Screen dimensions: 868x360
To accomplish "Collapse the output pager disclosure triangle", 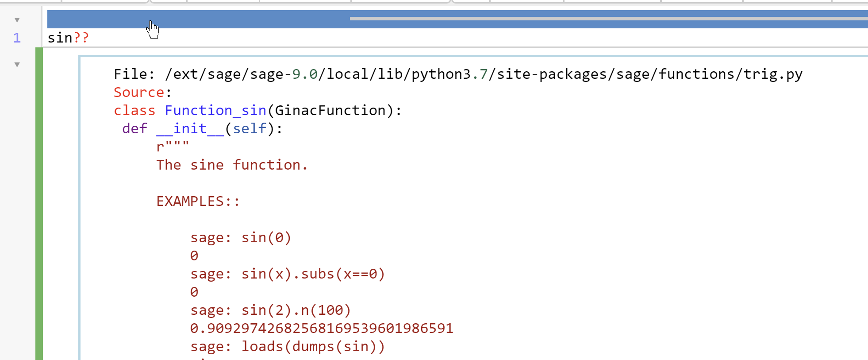I will (16, 64).
